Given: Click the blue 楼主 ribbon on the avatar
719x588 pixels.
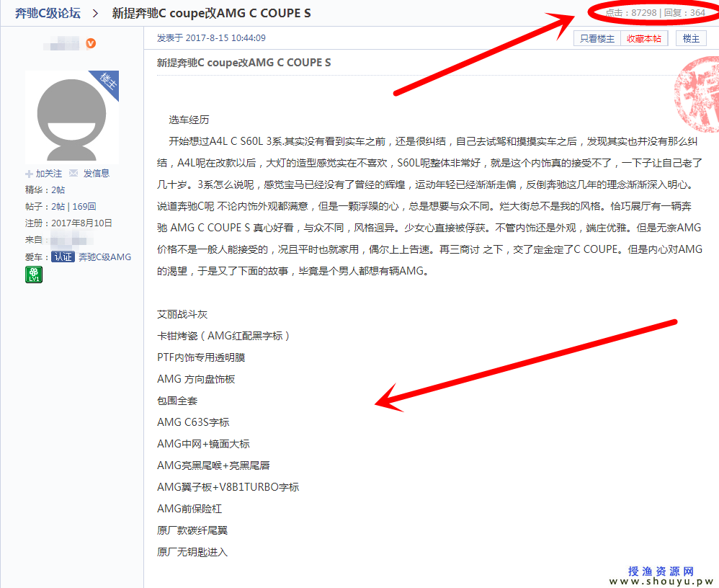Looking at the screenshot, I should [x=109, y=81].
